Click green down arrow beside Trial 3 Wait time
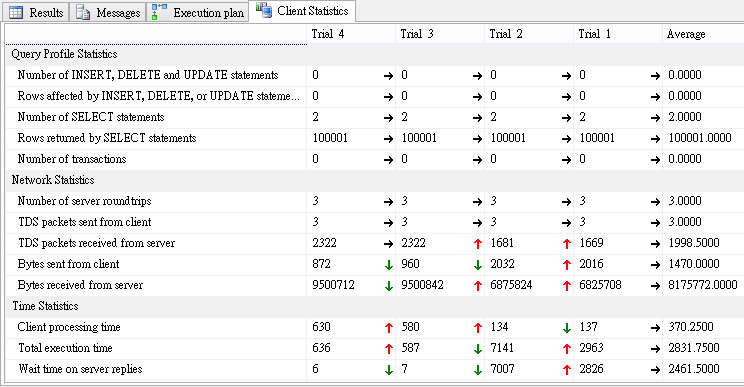The height and width of the screenshot is (387, 744). (478, 370)
